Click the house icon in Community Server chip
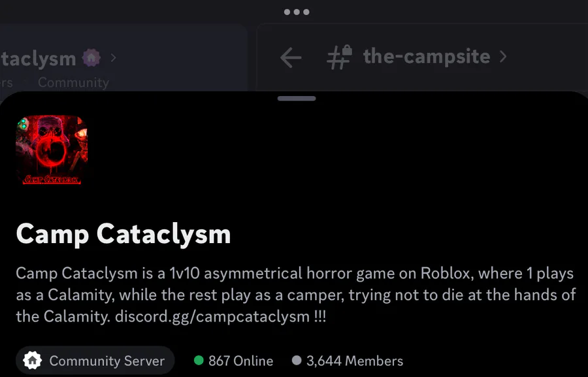This screenshot has height=377, width=588. 32,361
